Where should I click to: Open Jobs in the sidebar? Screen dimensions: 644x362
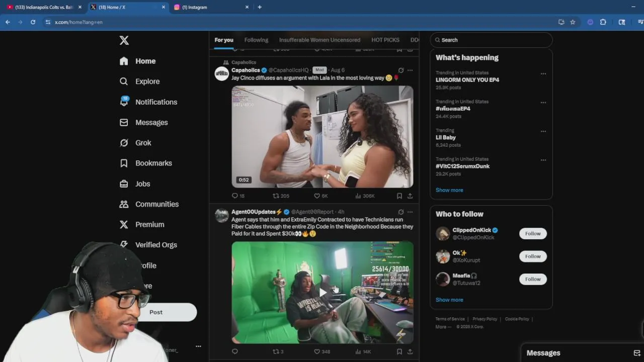135,184
